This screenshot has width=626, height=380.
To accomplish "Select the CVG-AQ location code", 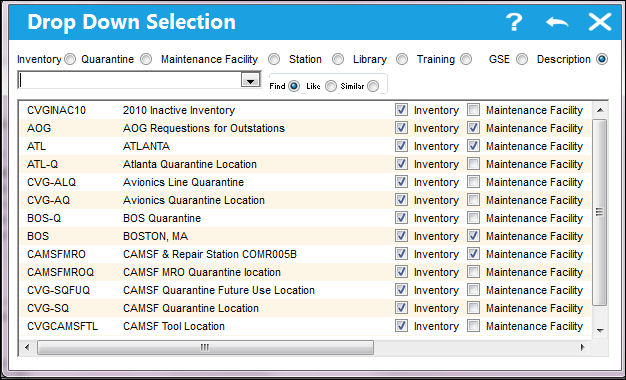I will 48,200.
